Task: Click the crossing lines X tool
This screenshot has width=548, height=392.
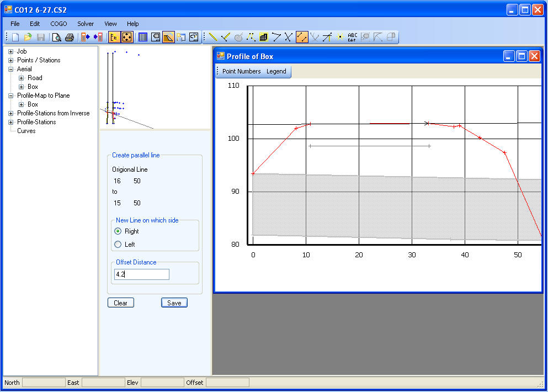Action: click(288, 37)
